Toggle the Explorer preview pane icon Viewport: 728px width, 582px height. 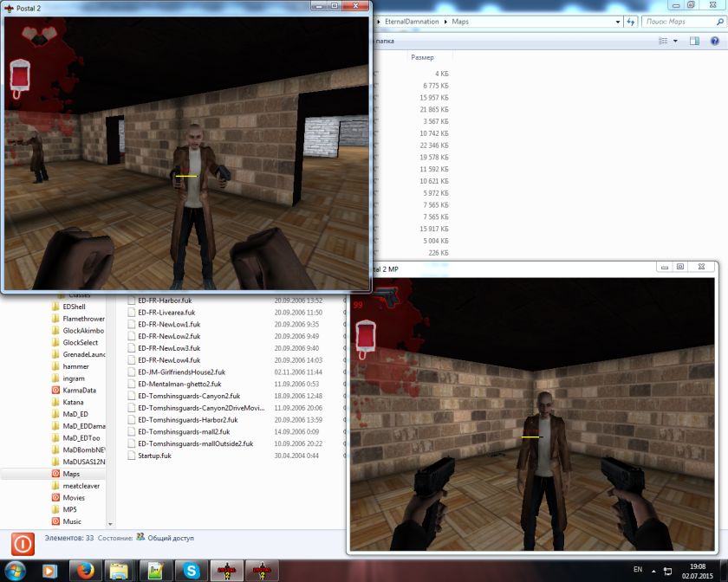click(694, 41)
